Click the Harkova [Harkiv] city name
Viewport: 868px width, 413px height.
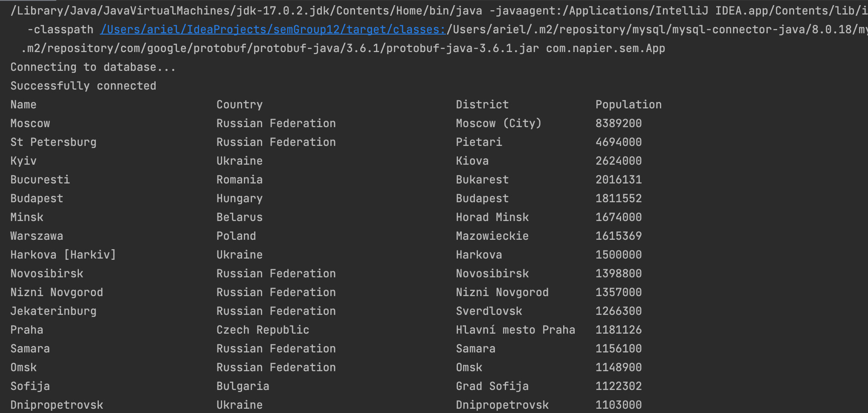coord(63,255)
